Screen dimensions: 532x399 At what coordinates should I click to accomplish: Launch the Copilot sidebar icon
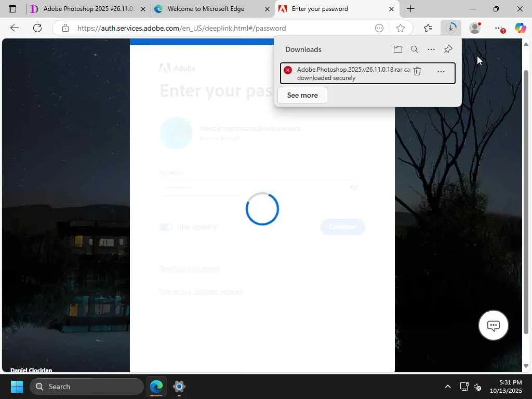tap(520, 28)
